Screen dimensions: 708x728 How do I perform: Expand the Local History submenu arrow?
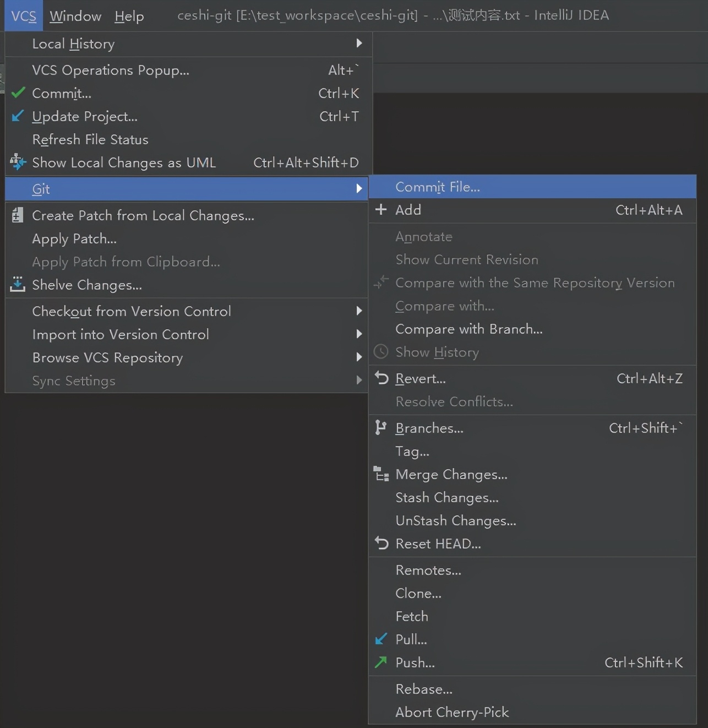click(x=359, y=43)
